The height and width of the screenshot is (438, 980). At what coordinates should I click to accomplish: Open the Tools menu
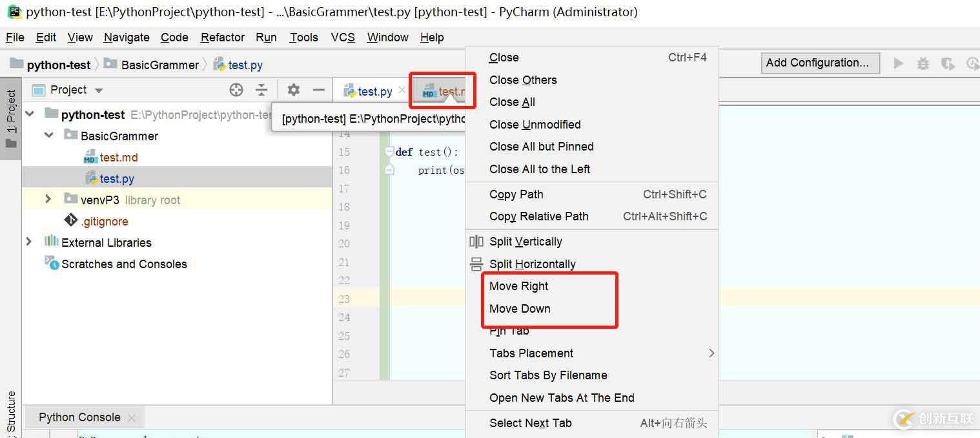pos(303,37)
